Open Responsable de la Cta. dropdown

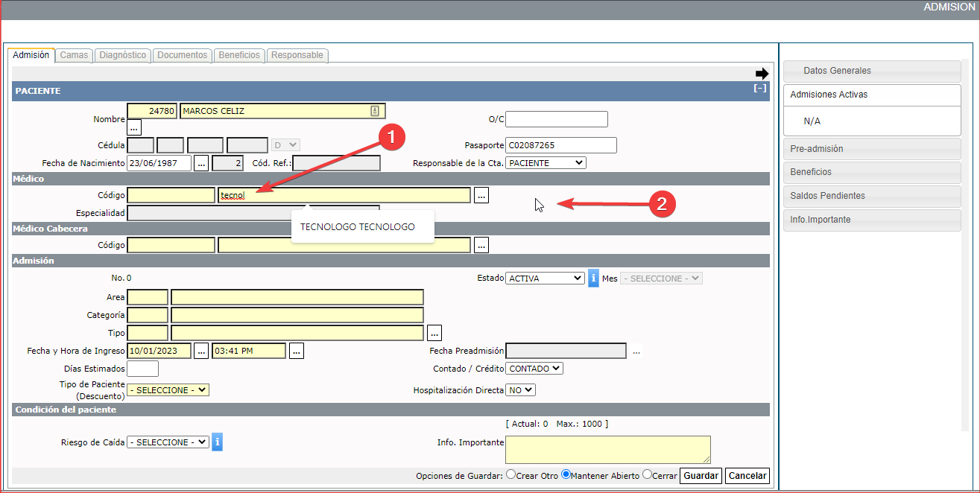(x=546, y=162)
